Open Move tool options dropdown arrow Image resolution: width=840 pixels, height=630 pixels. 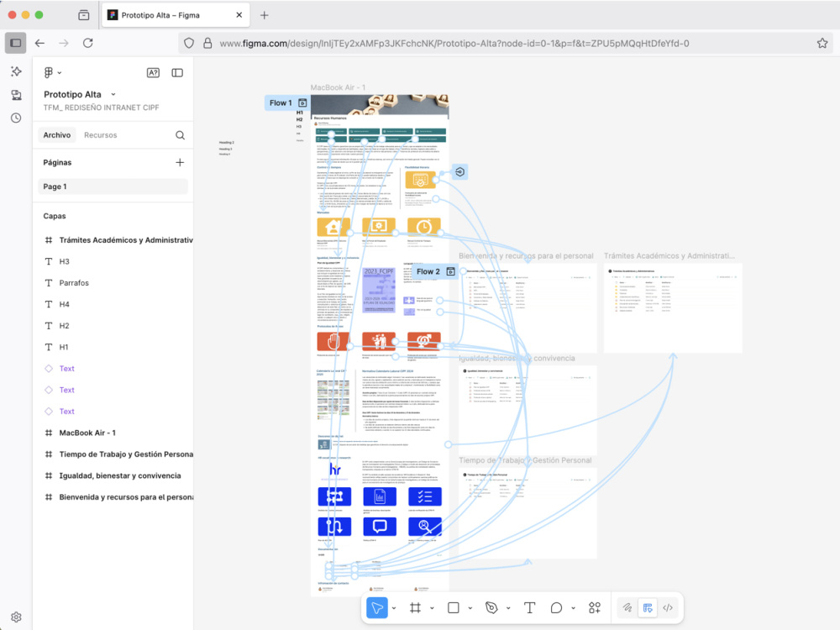click(394, 608)
